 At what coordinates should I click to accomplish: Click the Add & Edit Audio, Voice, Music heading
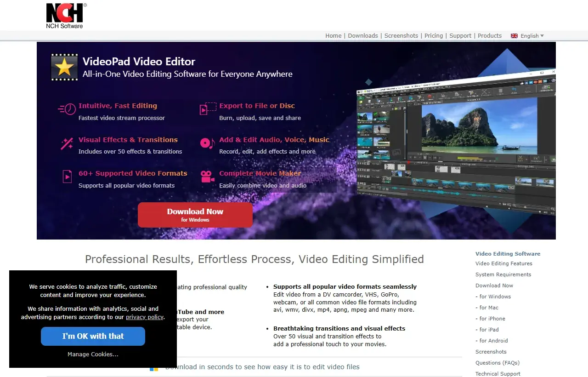(x=274, y=140)
